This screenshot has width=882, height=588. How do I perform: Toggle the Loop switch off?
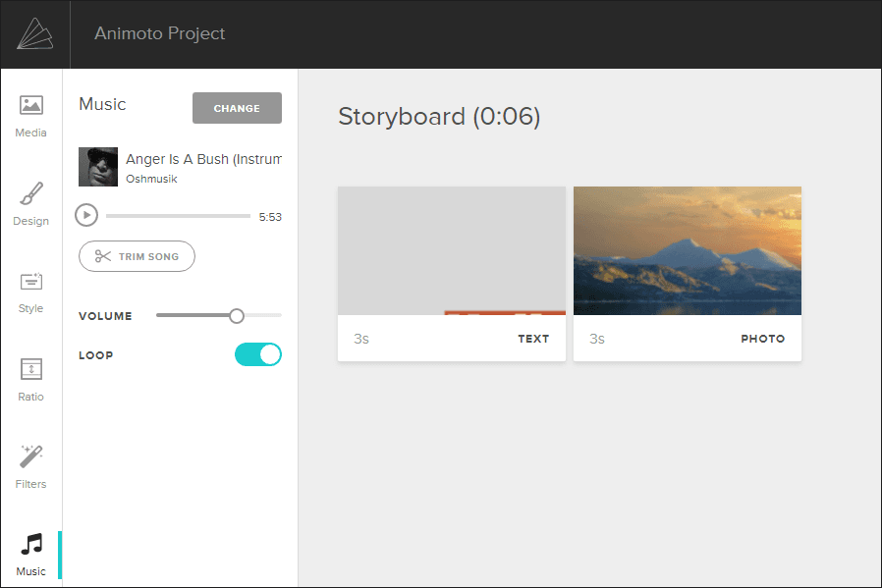click(258, 354)
